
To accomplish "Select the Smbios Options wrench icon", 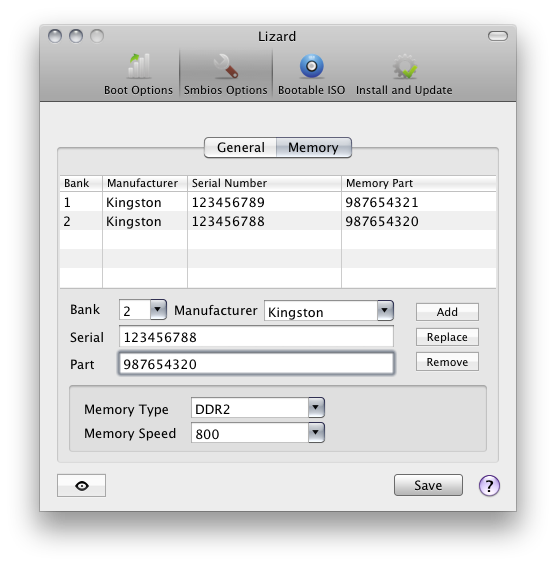I will [226, 66].
